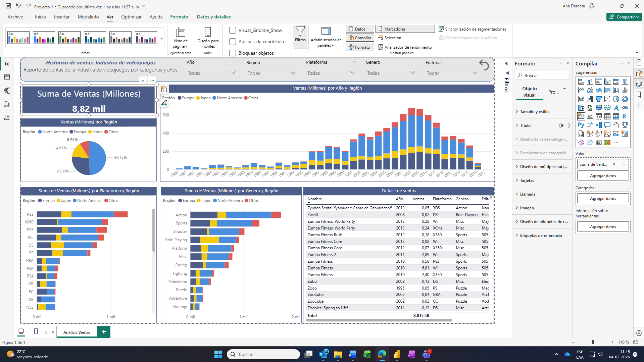This screenshot has width=644, height=362.
Task: Switch to table view in left sidebar
Action: [7, 77]
